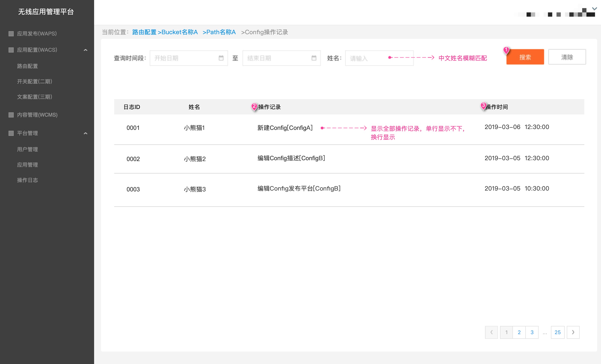Open 应用管理 in the sidebar

(28, 165)
